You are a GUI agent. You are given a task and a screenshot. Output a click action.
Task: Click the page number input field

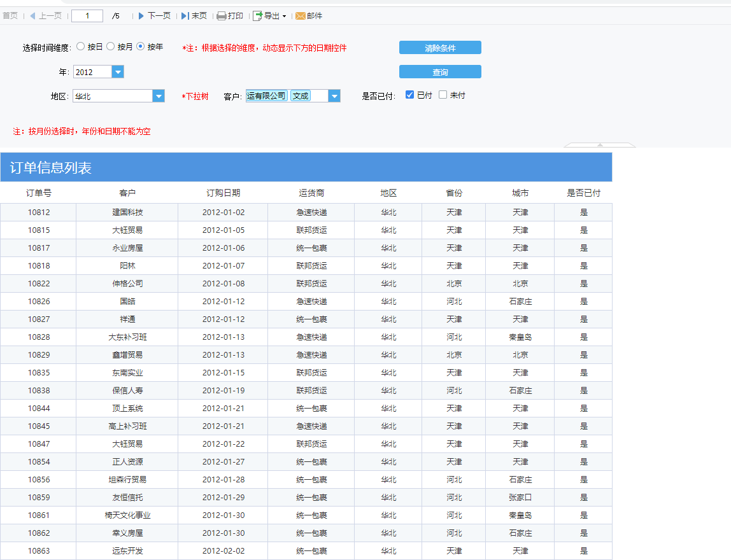[x=87, y=16]
